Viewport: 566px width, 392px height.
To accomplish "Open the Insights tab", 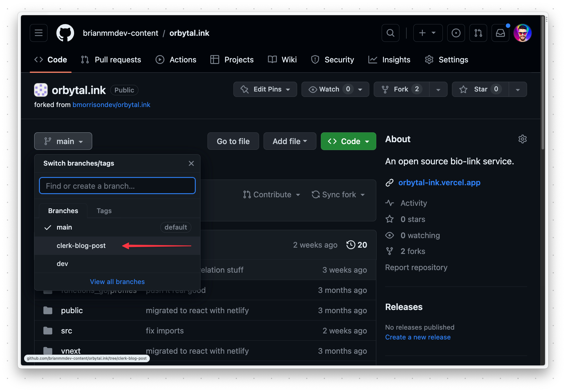I will (396, 60).
